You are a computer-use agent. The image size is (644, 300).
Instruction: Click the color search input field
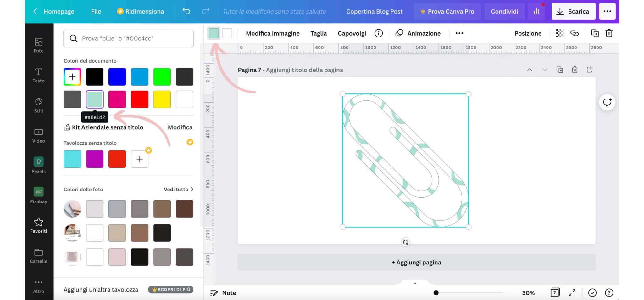pos(128,38)
